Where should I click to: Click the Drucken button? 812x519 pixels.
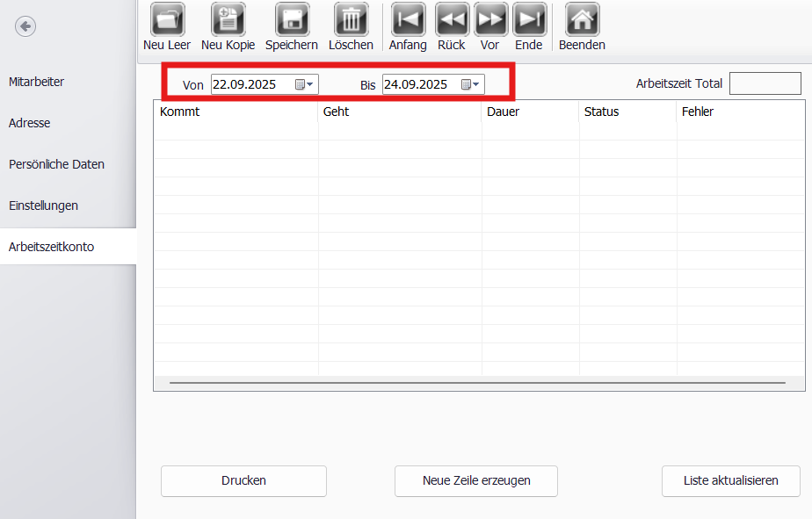pyautogui.click(x=244, y=481)
